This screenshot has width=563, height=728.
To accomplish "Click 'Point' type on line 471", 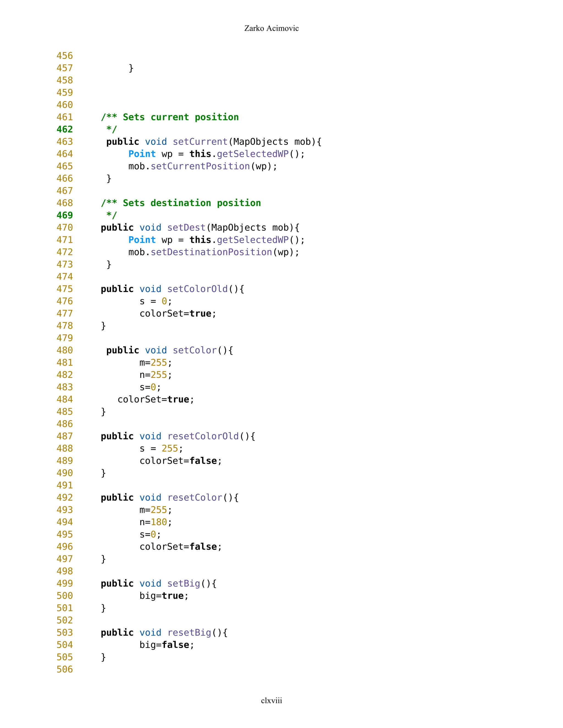I will pos(142,240).
